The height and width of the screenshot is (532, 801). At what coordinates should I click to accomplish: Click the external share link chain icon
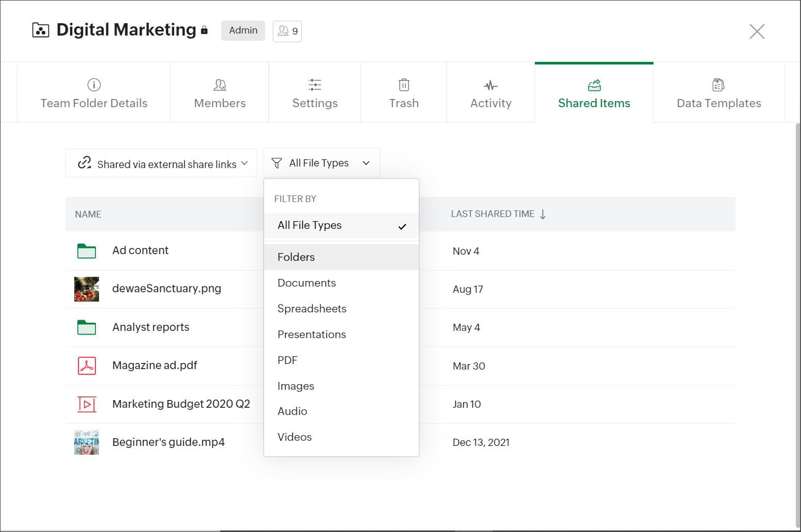(x=85, y=163)
